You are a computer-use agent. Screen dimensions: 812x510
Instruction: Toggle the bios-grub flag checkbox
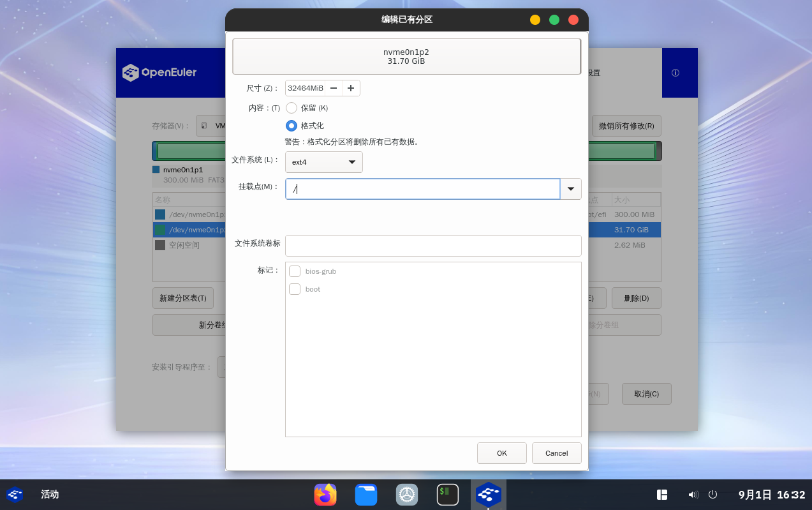point(295,271)
